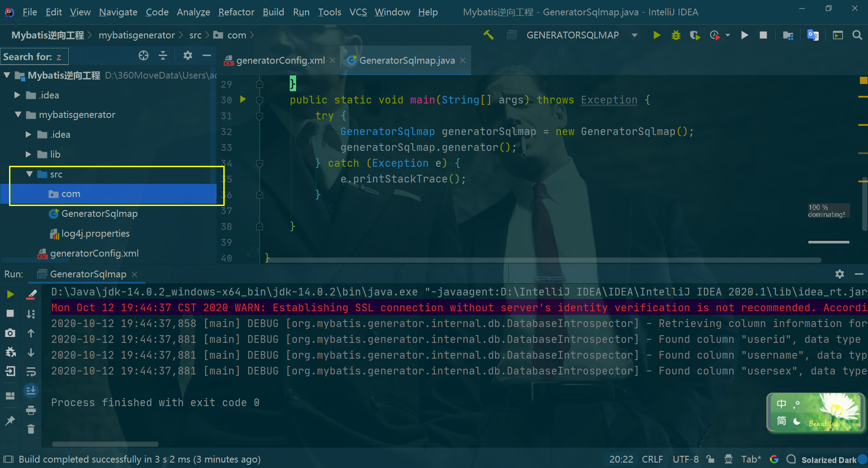Collapse the src folder
The width and height of the screenshot is (868, 468).
tap(29, 174)
